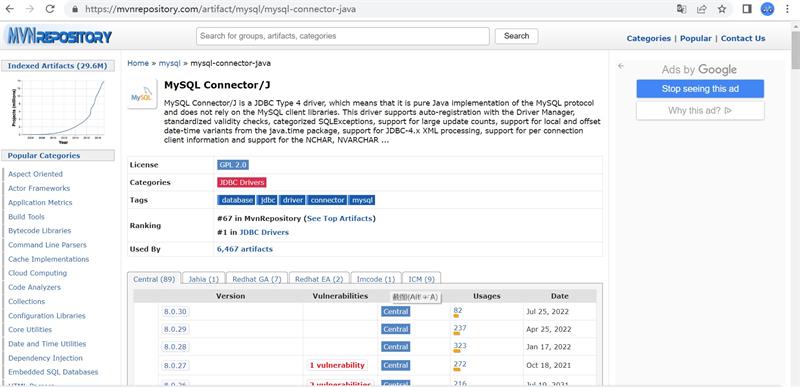Image resolution: width=800 pixels, height=387 pixels.
Task: Click the MySQL artifact logo
Action: (142, 94)
